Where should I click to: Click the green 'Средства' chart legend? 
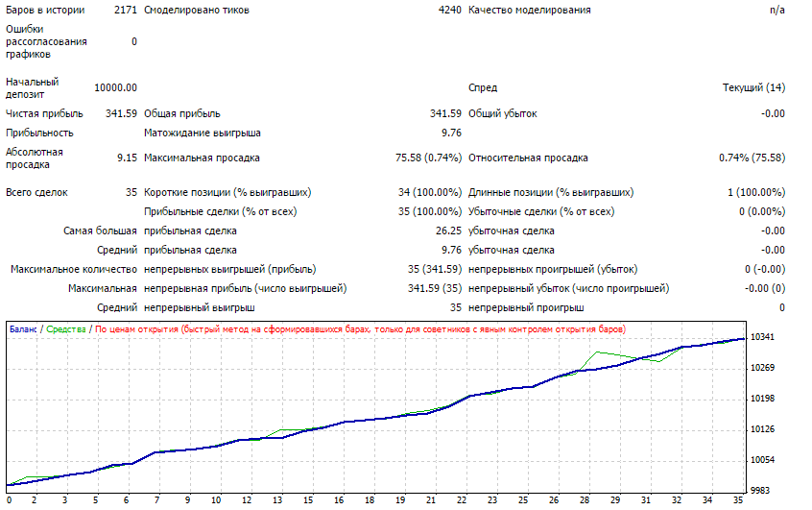(x=66, y=329)
